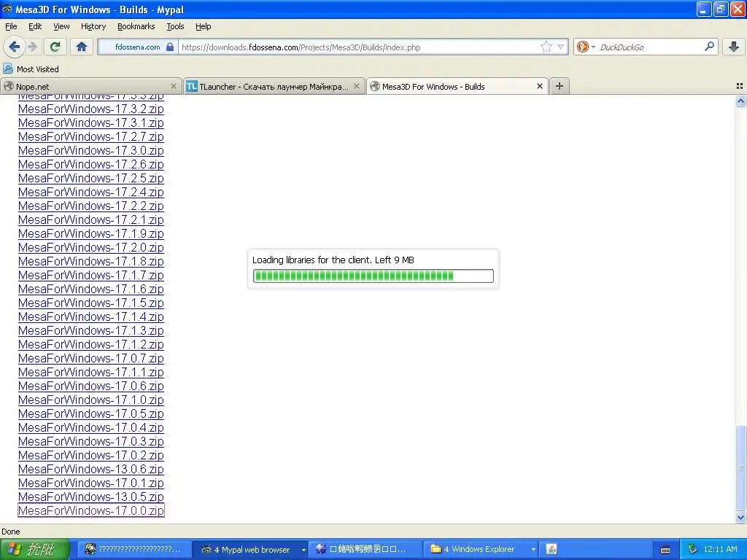Screen dimensions: 747x560
Task: Open the downloads panel arrow
Action: [x=734, y=47]
